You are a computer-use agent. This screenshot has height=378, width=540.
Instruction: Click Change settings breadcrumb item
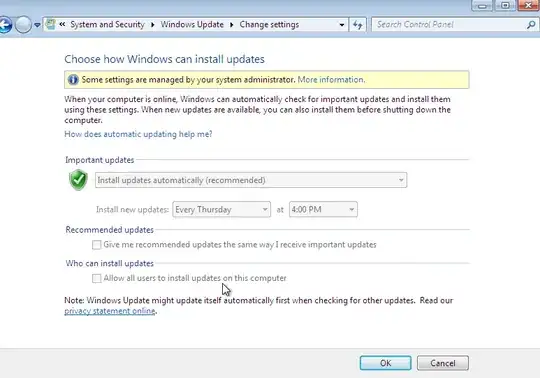point(269,24)
